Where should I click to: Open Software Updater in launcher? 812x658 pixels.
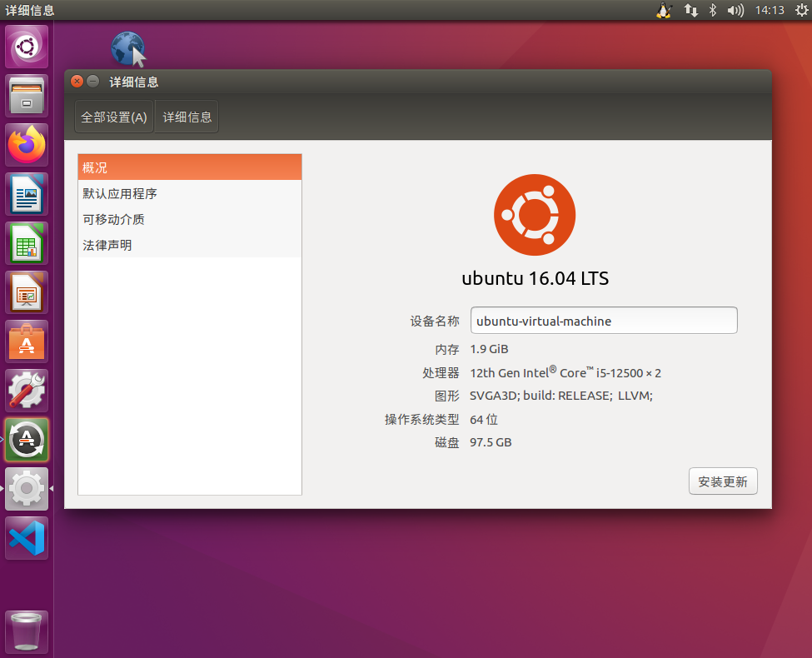click(27, 440)
